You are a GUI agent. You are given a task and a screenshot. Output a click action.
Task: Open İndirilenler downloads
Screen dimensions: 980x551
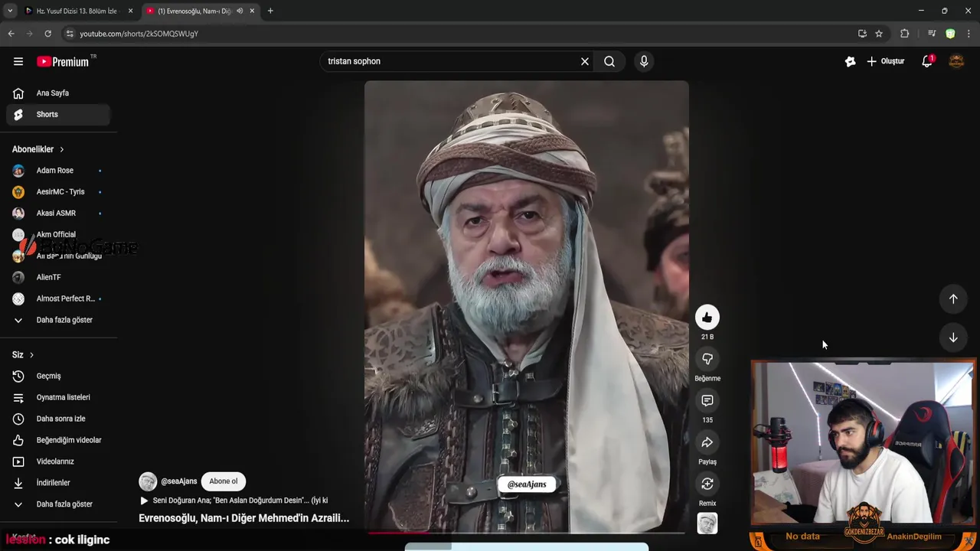(x=58, y=483)
